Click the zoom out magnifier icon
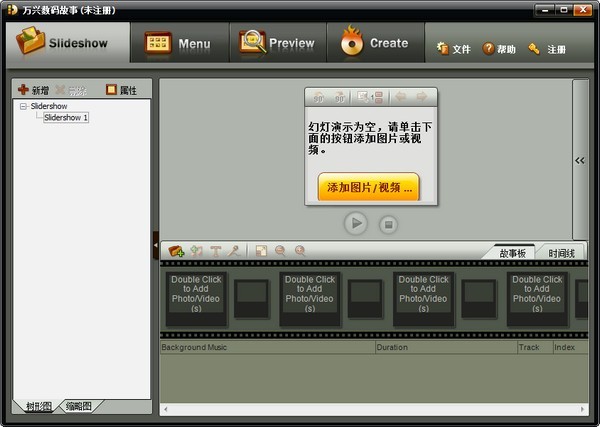Viewport: 600px width, 427px height. [280, 251]
